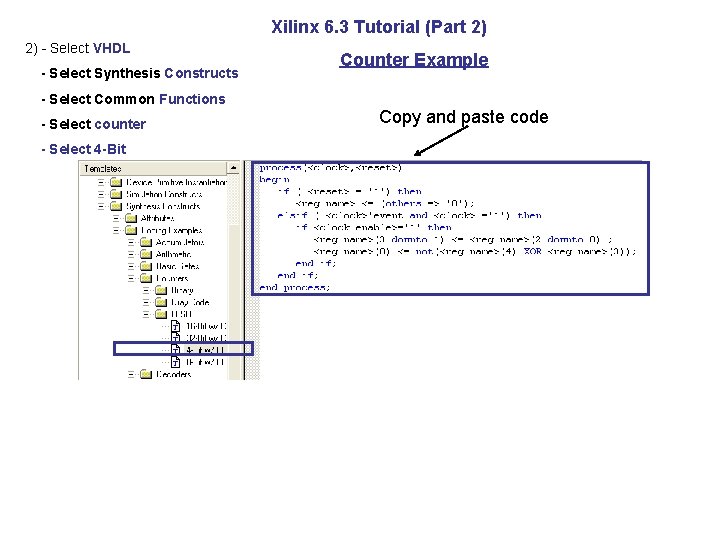Click the 'end process;' code line

tap(294, 287)
